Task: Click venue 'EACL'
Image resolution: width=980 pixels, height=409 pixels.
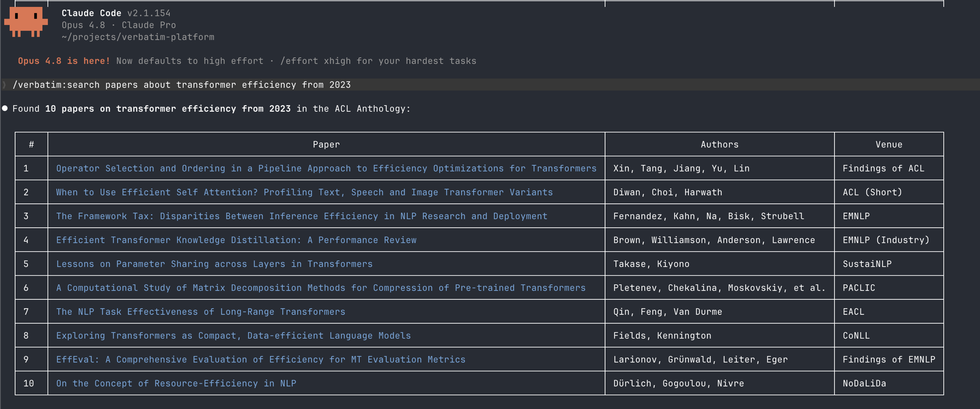Action: pos(853,312)
